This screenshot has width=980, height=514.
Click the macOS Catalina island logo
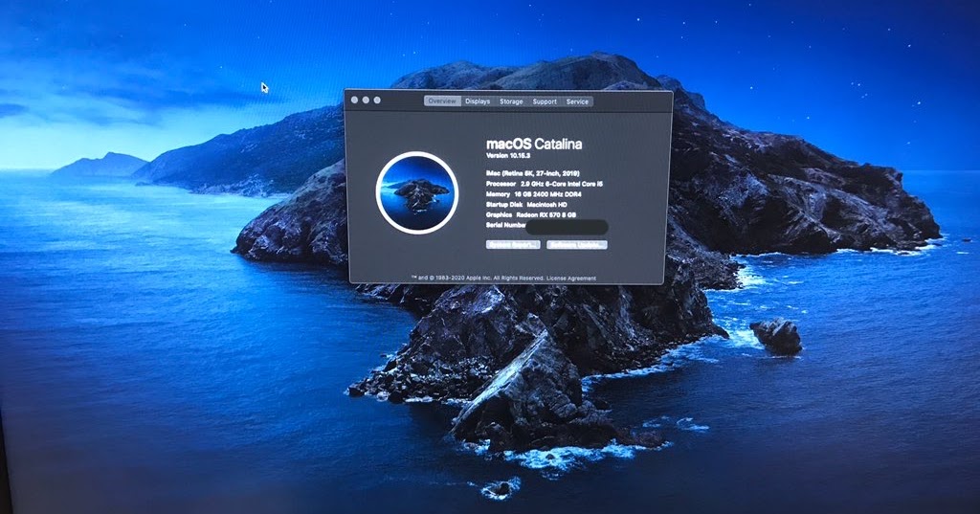[417, 192]
